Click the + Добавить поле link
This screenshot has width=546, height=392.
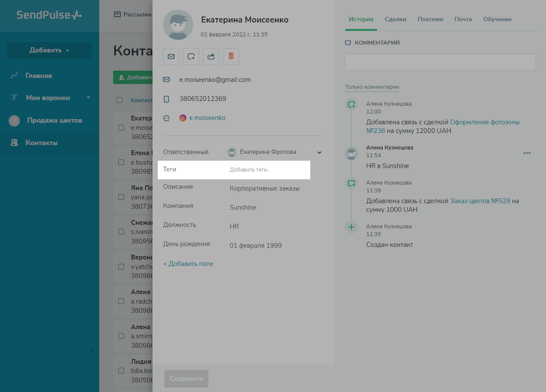[x=188, y=264]
